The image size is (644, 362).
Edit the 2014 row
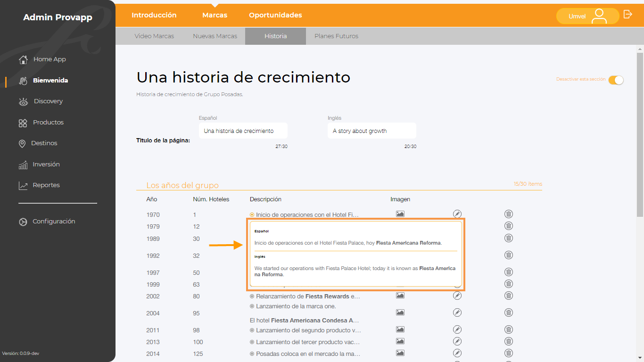457,353
